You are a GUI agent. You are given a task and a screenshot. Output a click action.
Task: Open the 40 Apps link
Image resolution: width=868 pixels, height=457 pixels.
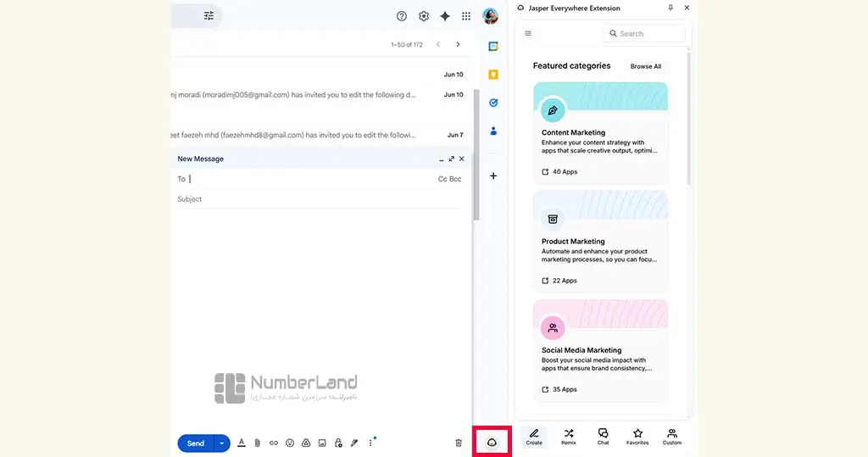pos(559,172)
